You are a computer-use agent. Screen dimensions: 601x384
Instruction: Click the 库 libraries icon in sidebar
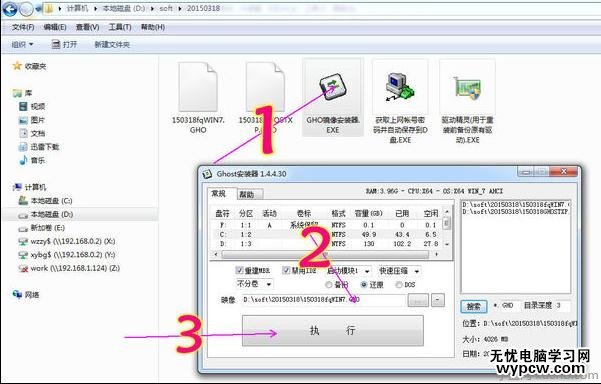18,93
